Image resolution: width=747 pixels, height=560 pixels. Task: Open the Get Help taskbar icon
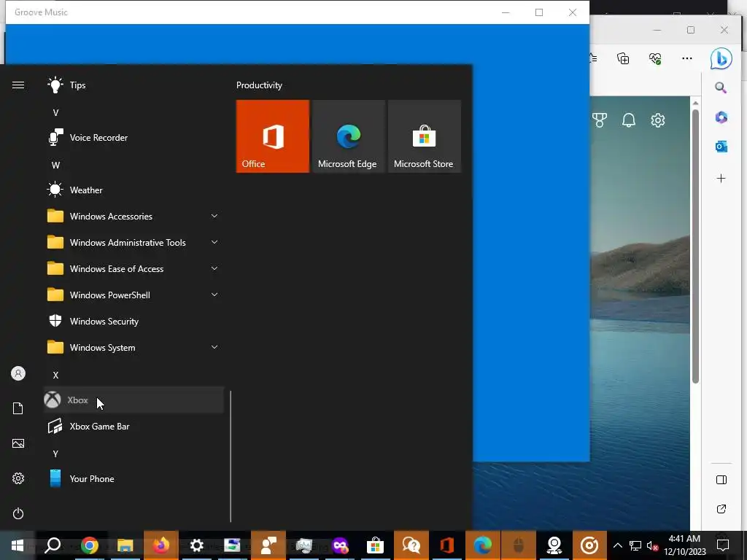[411, 545]
